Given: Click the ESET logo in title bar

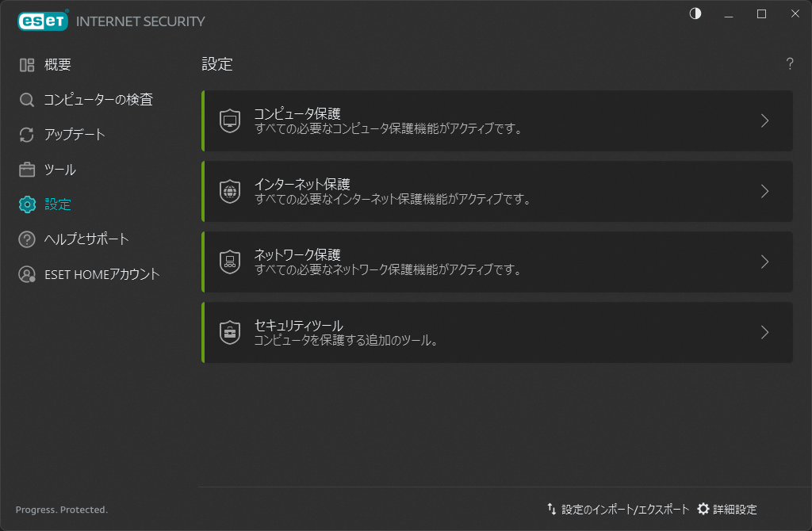Looking at the screenshot, I should [42, 21].
